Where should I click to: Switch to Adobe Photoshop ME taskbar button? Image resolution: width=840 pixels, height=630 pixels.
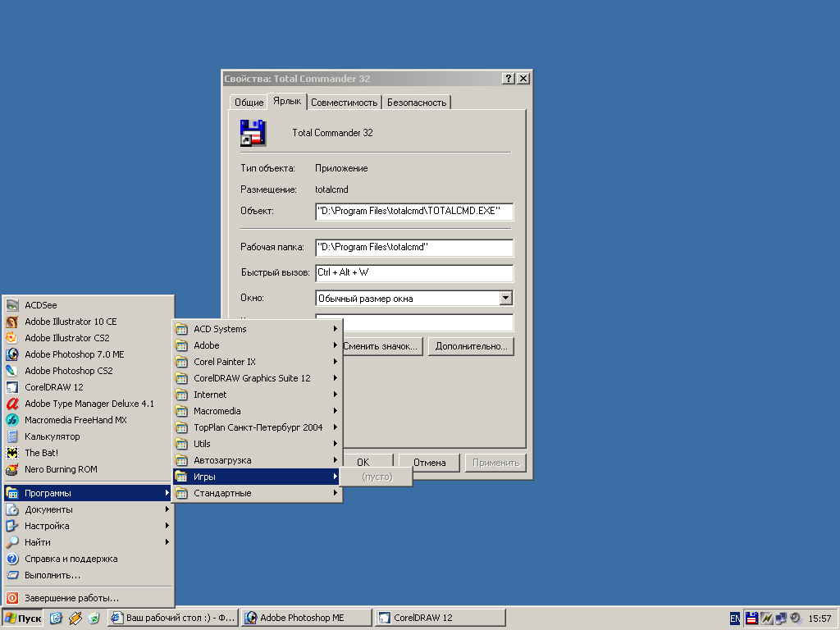(x=307, y=619)
